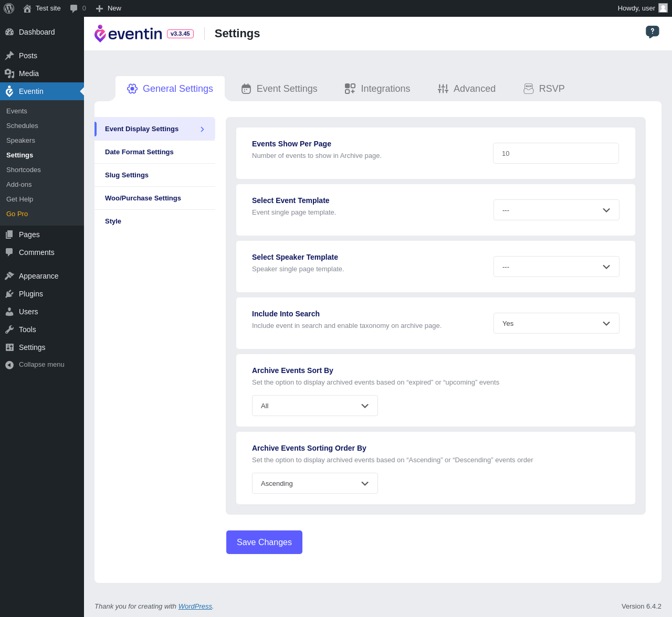Click the Dashboard gauge icon
The image size is (672, 617).
tap(9, 32)
